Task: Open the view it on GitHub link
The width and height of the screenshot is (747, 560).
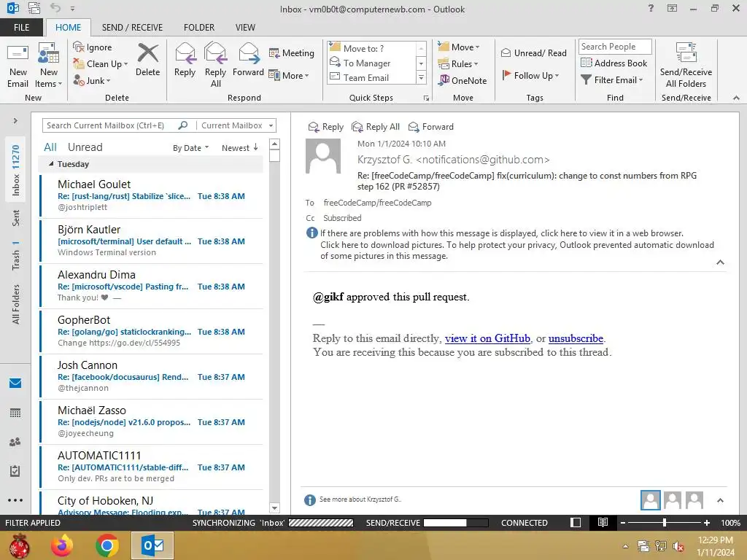Action: (487, 338)
